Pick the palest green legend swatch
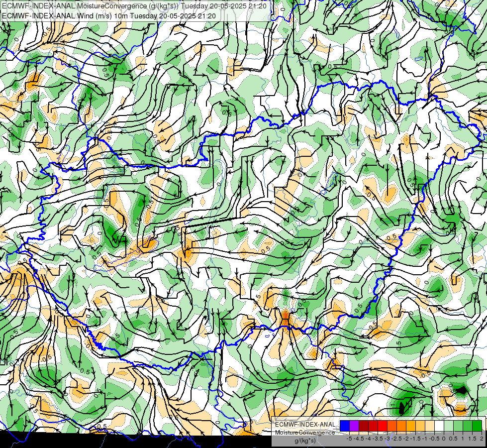 click(449, 426)
